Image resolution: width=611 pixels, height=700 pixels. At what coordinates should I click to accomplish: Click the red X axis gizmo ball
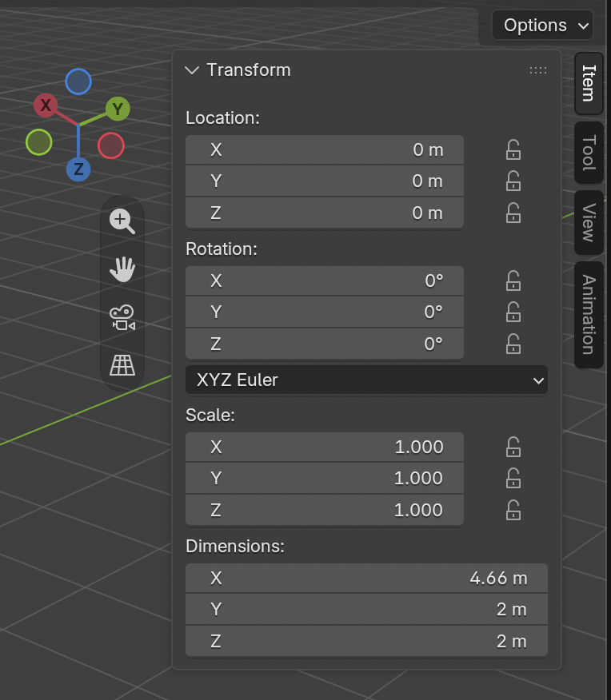tap(46, 105)
